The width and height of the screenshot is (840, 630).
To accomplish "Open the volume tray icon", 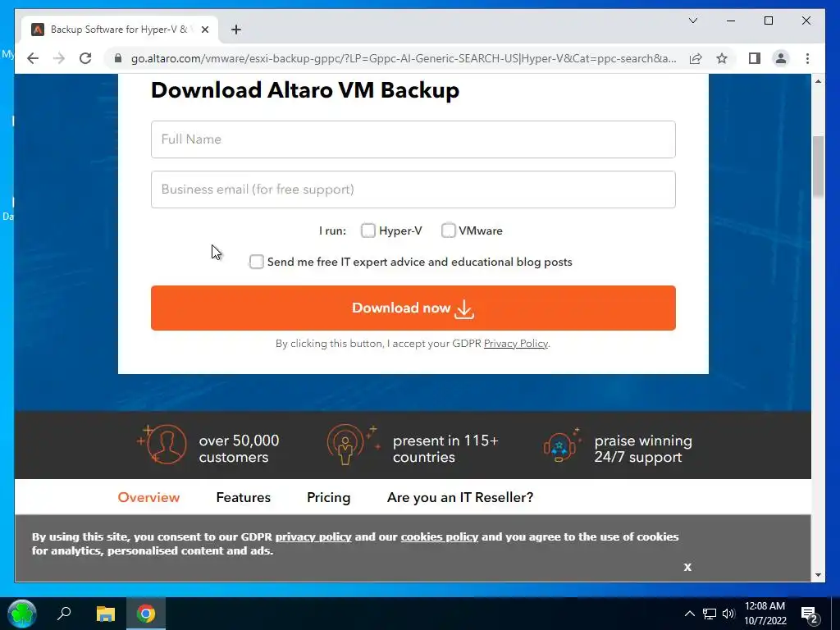I will [x=728, y=614].
